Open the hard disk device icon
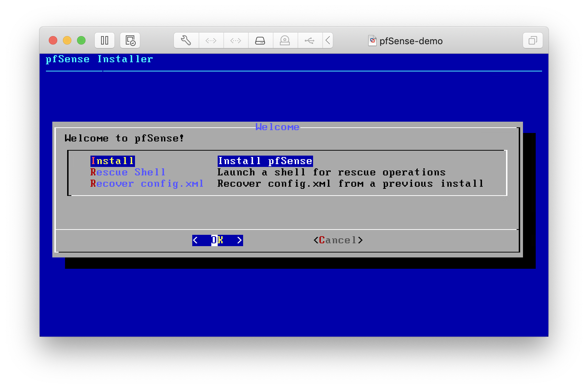Image resolution: width=588 pixels, height=389 pixels. [x=261, y=40]
